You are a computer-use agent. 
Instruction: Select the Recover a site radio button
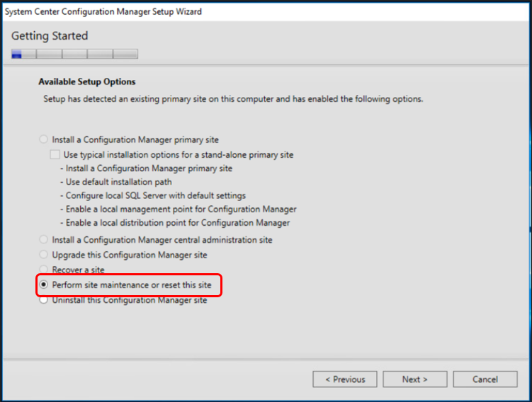pos(43,270)
